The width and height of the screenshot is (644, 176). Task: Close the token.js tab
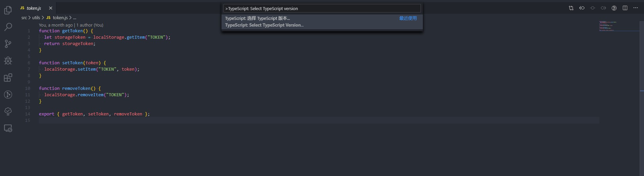[51, 8]
